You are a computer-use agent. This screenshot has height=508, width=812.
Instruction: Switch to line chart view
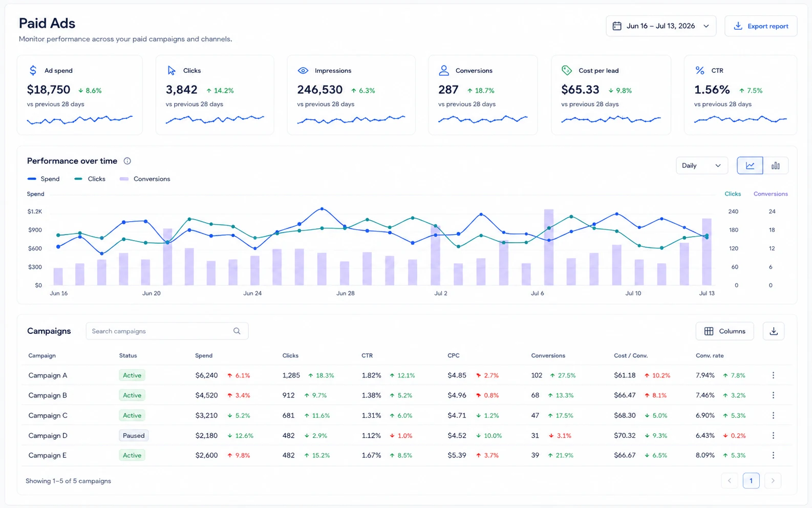(750, 165)
